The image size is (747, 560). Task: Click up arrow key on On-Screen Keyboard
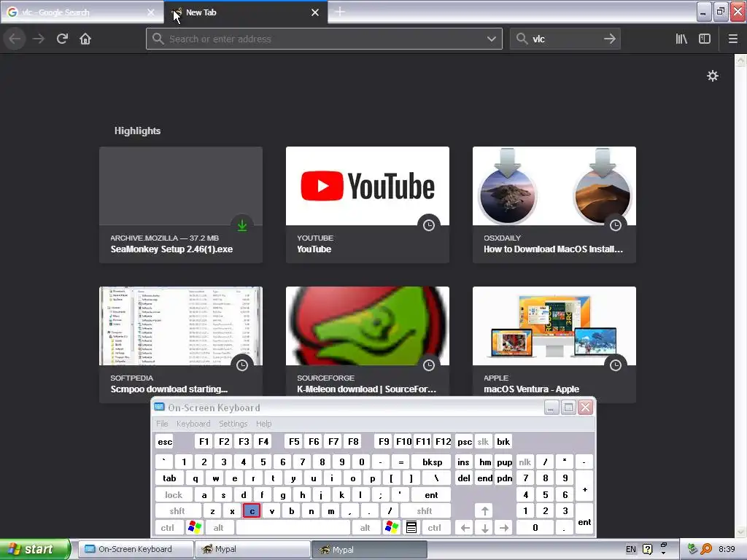point(484,511)
